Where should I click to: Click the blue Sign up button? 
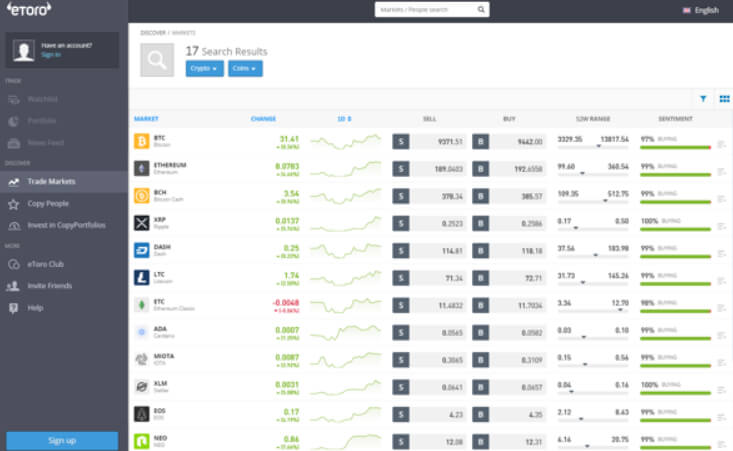point(62,440)
